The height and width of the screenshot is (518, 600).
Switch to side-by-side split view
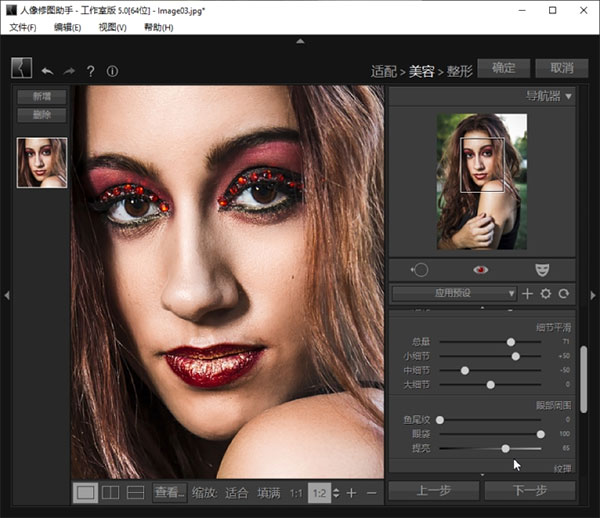pos(111,492)
